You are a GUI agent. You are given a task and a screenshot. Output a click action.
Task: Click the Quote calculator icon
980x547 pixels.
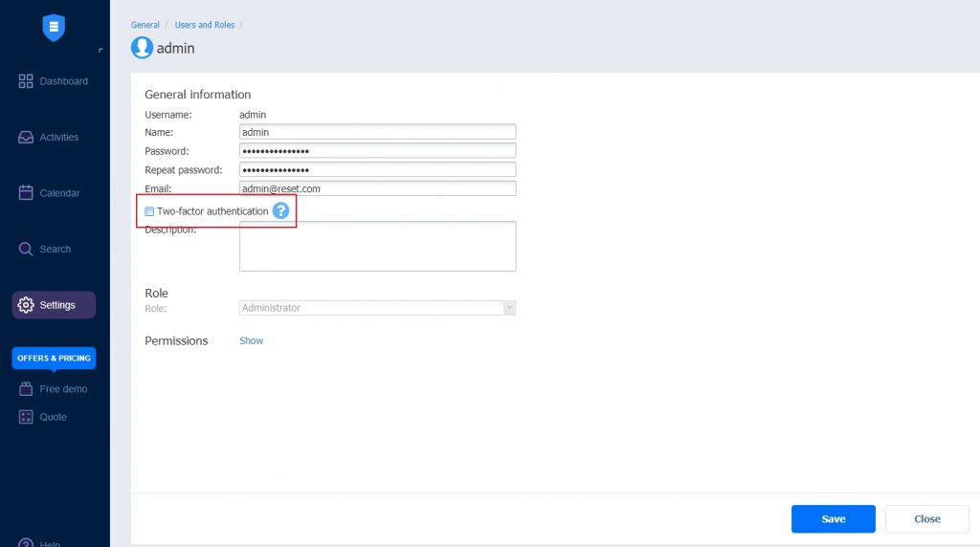[26, 417]
